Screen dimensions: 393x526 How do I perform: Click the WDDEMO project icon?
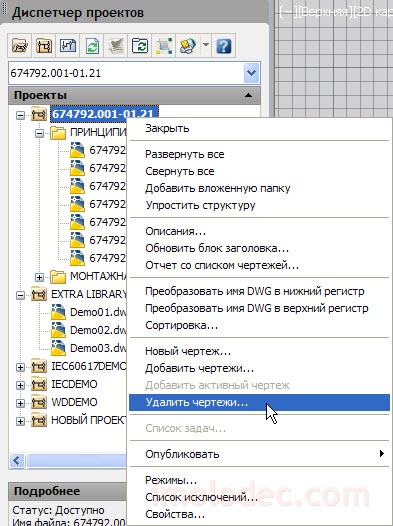point(39,402)
